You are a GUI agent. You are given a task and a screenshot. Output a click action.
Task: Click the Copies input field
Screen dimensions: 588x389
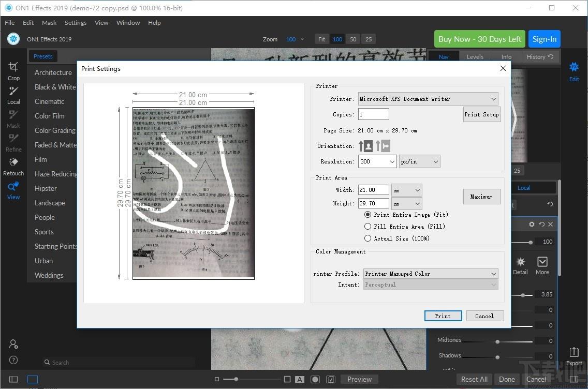coord(374,114)
